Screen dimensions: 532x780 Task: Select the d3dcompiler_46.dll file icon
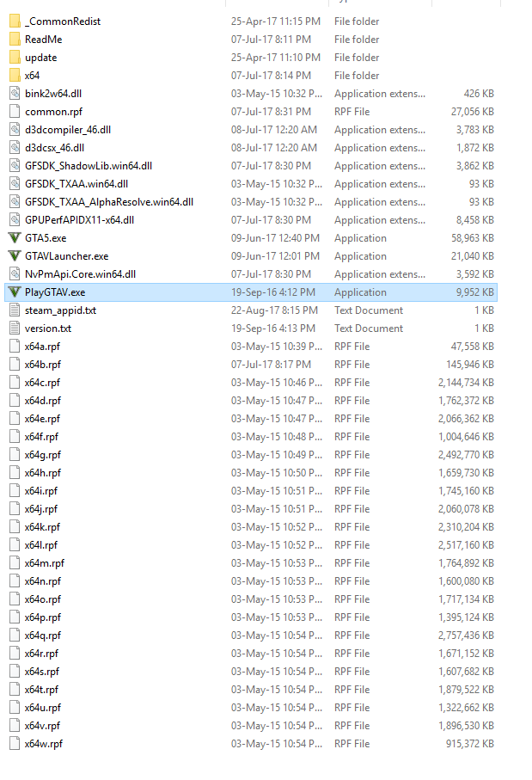pyautogui.click(x=15, y=130)
